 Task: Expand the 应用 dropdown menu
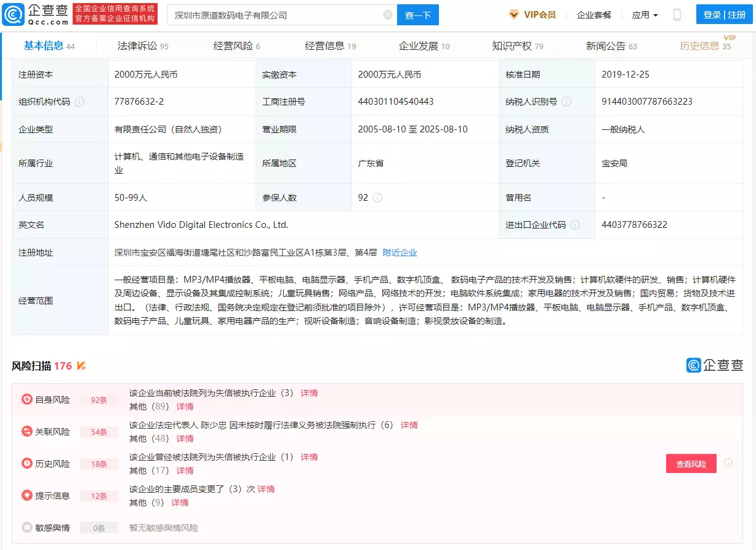pyautogui.click(x=645, y=15)
